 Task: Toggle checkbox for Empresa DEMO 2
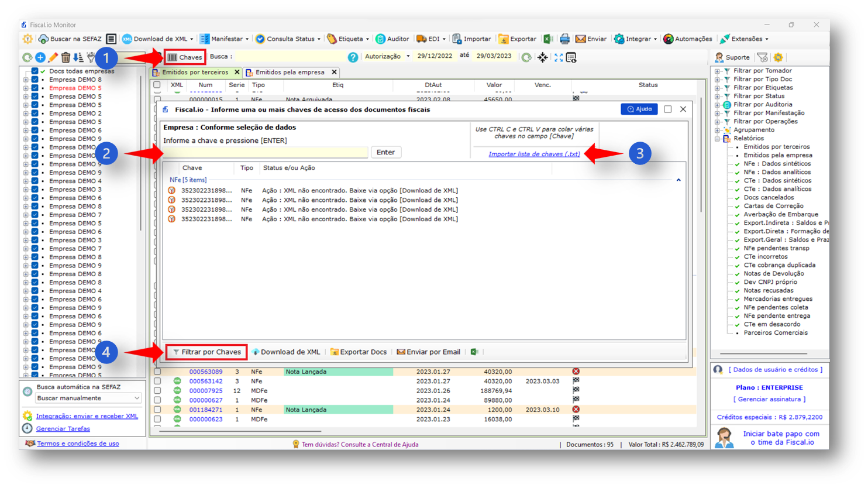click(35, 114)
